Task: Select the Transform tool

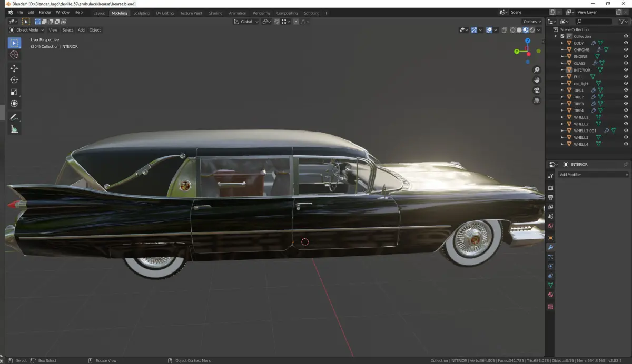Action: click(14, 104)
